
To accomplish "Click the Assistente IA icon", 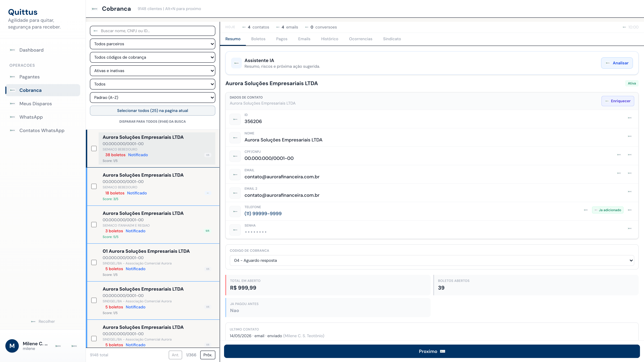I will click(x=236, y=63).
